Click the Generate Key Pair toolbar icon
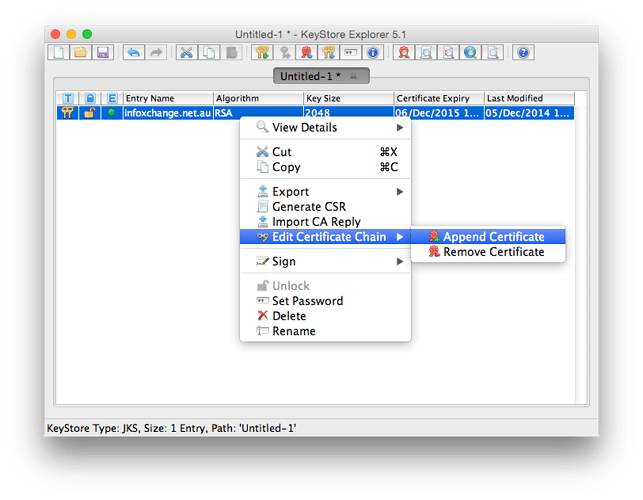The height and width of the screenshot is (500, 643). [x=262, y=53]
